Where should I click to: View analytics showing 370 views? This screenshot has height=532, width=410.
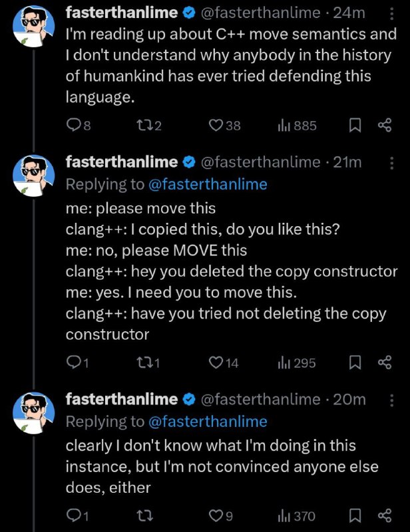tap(297, 516)
